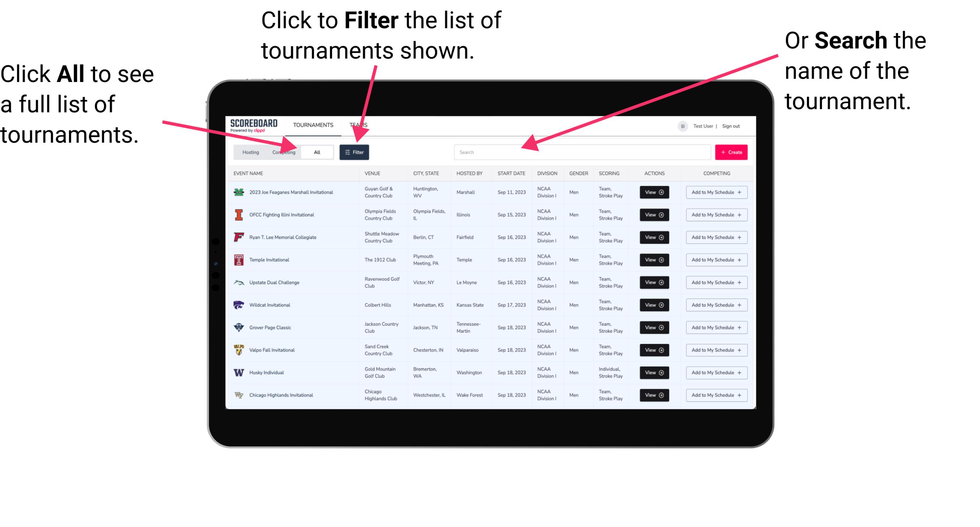Expand the Filter options panel
The height and width of the screenshot is (527, 980).
tap(356, 152)
